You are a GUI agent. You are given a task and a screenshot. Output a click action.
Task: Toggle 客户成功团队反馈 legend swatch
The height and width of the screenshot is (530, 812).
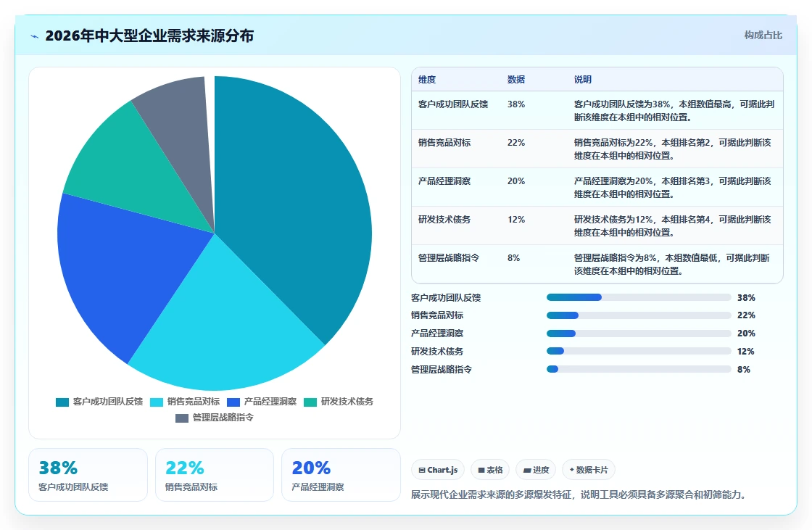pyautogui.click(x=62, y=402)
